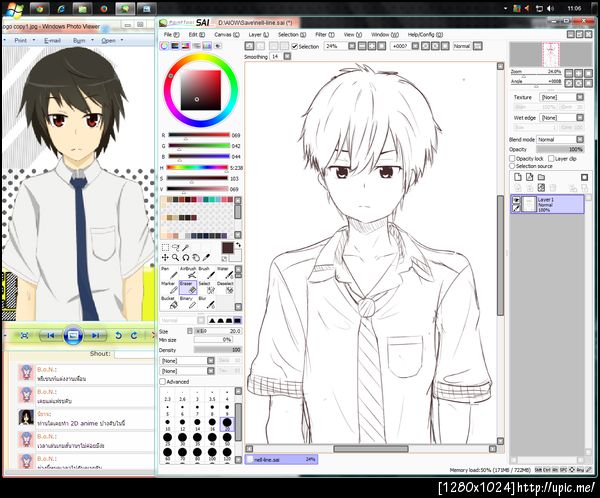Select the Eraser tool
The width and height of the screenshot is (600, 498).
tap(188, 288)
